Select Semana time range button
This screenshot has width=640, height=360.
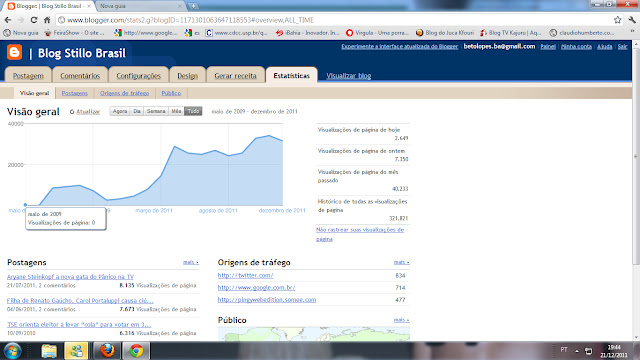click(156, 111)
